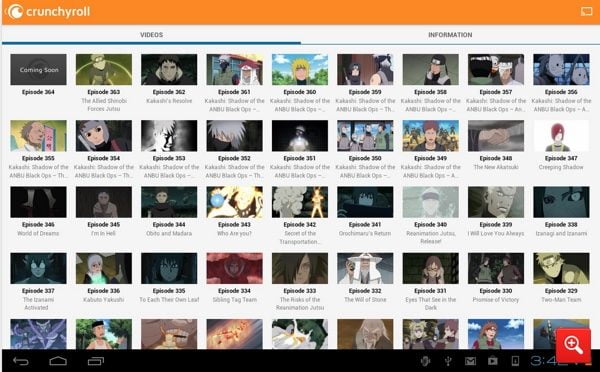The height and width of the screenshot is (372, 600).
Task: Click the 'Promise of Victory' title
Action: tap(496, 300)
